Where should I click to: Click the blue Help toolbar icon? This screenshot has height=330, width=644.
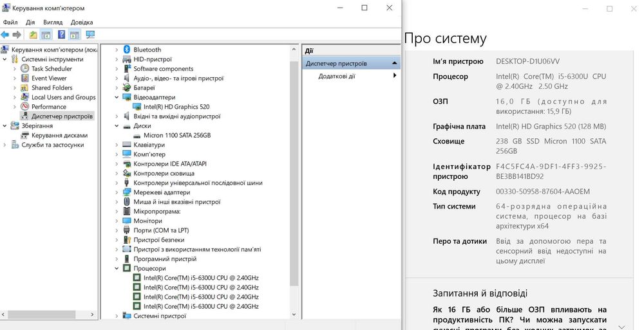[x=61, y=35]
